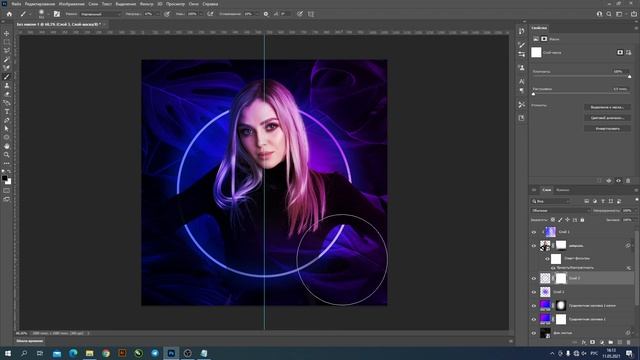The width and height of the screenshot is (640, 360).
Task: Open the Фильтр menu
Action: pos(146,4)
